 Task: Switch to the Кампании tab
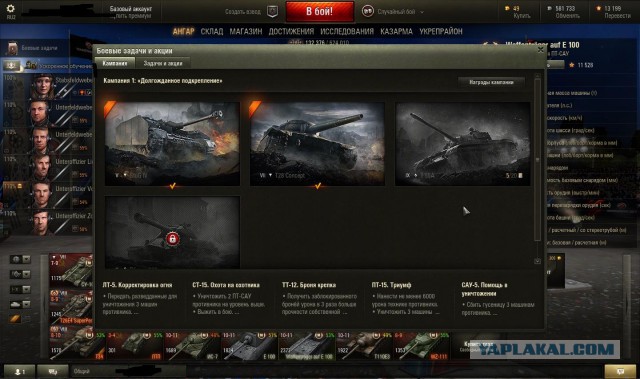point(115,63)
